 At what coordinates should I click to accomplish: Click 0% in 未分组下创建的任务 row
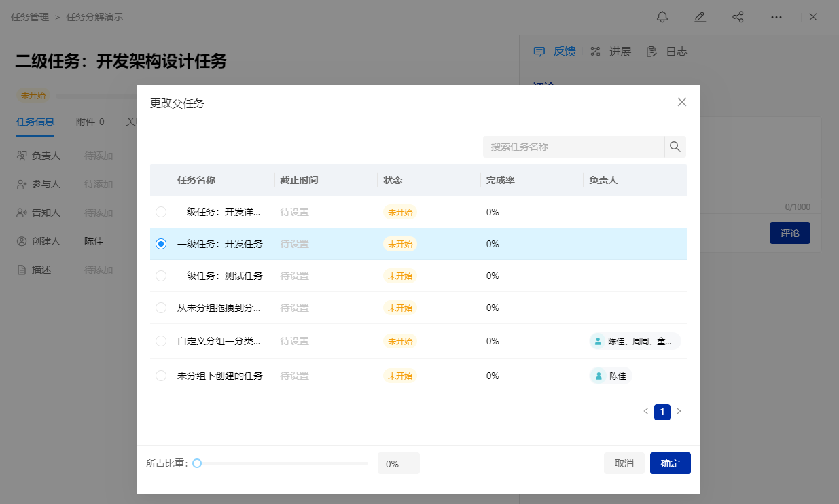[493, 376]
